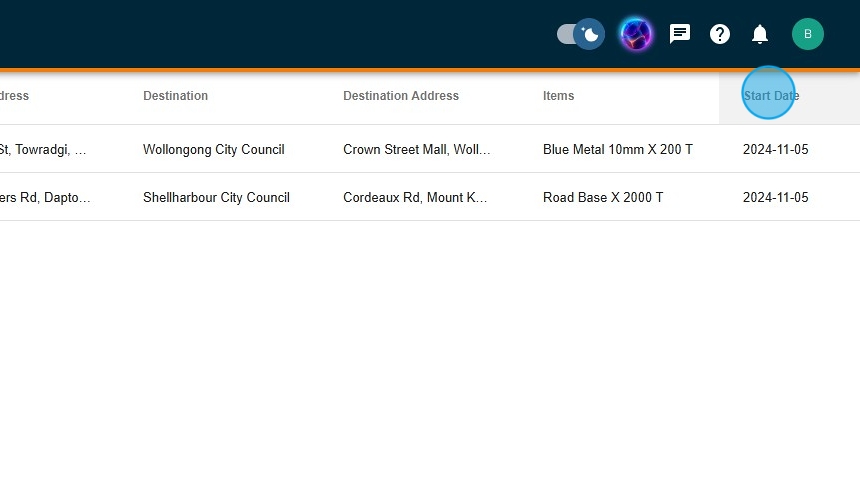
Task: Open the chat messages icon
Action: [x=680, y=35]
